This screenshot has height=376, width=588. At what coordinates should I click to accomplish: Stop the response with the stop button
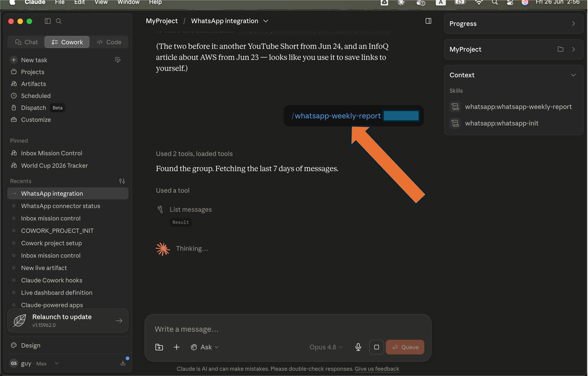(377, 347)
